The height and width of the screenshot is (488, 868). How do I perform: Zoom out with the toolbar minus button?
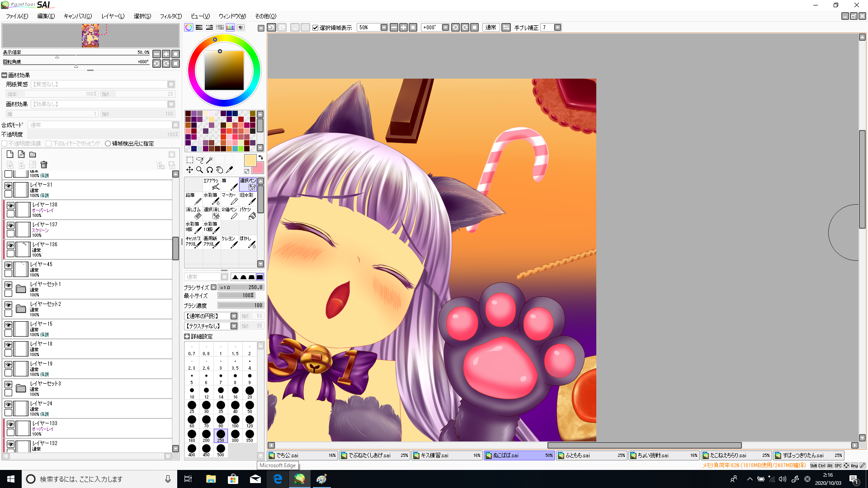[x=394, y=28]
